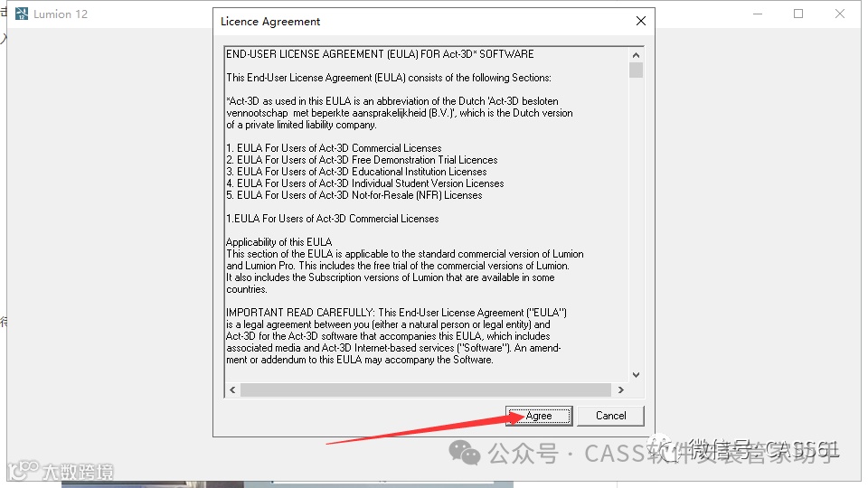
Task: Click the 'IMPORTANT READ CAREFULLY' paragraph
Action: [396, 336]
